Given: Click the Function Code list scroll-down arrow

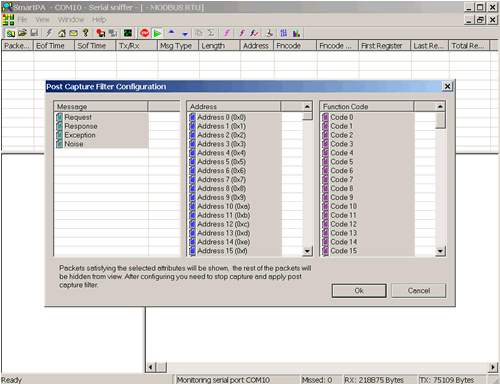Looking at the screenshot, I should pos(440,251).
